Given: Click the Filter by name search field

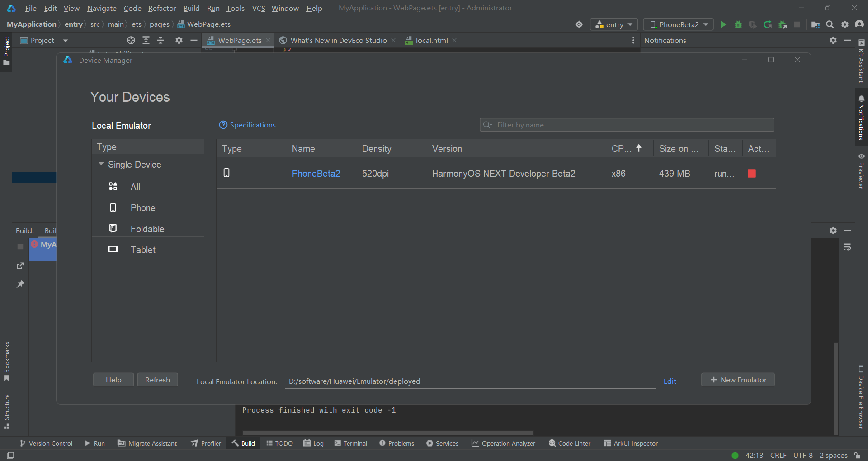Looking at the screenshot, I should (x=627, y=125).
